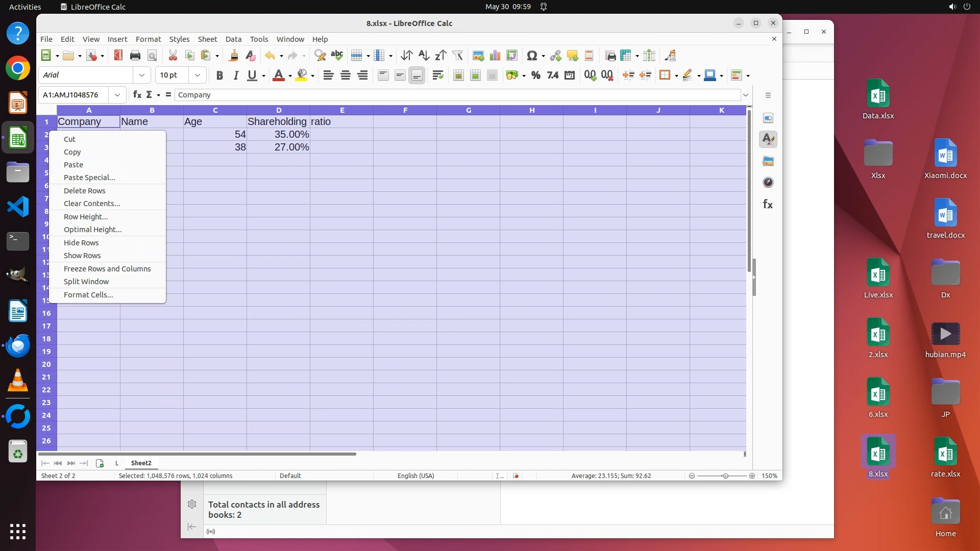This screenshot has height=551, width=980.
Task: Expand the Name Box dropdown arrow
Action: (117, 95)
